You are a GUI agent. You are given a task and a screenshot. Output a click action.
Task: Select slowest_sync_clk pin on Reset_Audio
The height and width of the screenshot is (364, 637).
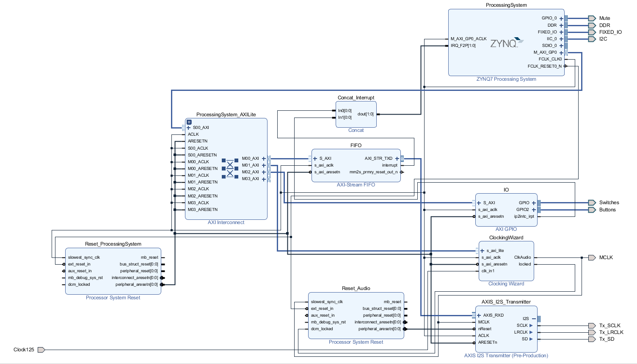pyautogui.click(x=327, y=302)
